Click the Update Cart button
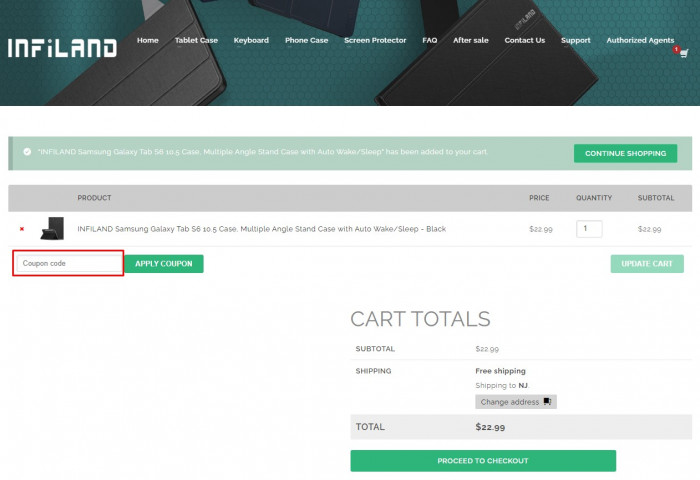The height and width of the screenshot is (480, 700). tap(647, 263)
